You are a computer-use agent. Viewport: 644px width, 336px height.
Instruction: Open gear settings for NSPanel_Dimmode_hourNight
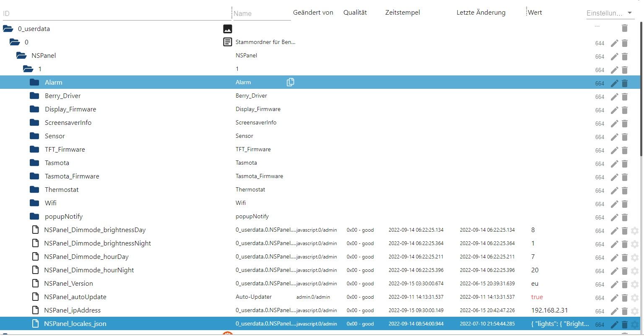635,271
